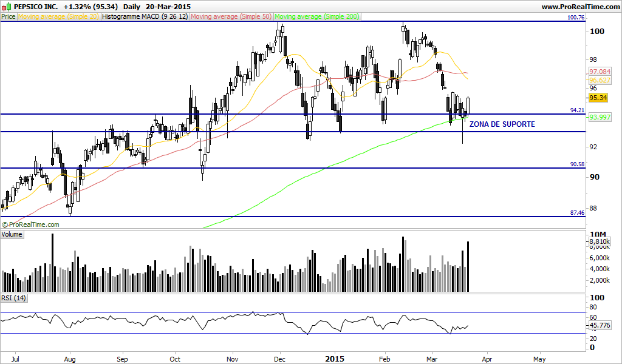Image resolution: width=622 pixels, height=364 pixels.
Task: Click the Oct label on the time axis
Action: click(175, 359)
